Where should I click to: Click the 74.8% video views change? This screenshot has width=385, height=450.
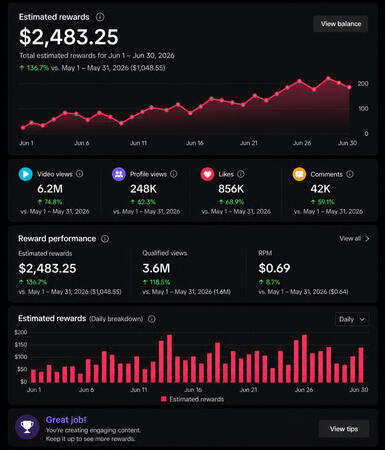pos(50,202)
